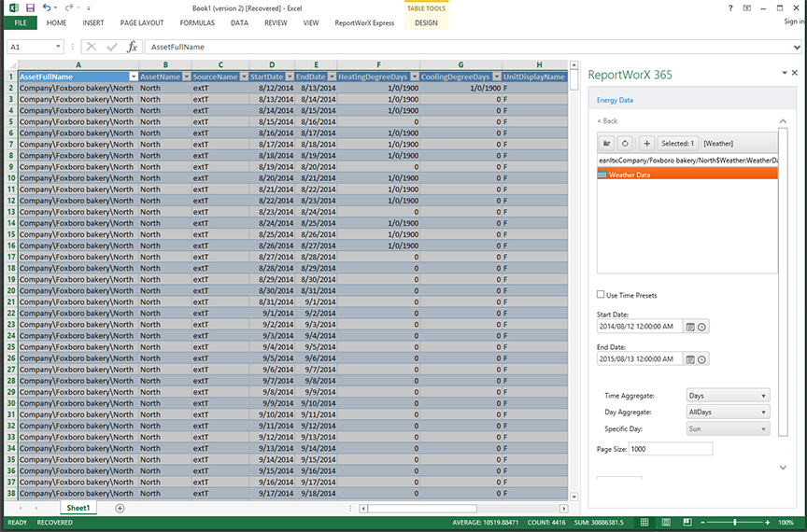Open the clock time picker for End Date
807x532 pixels.
click(x=702, y=359)
